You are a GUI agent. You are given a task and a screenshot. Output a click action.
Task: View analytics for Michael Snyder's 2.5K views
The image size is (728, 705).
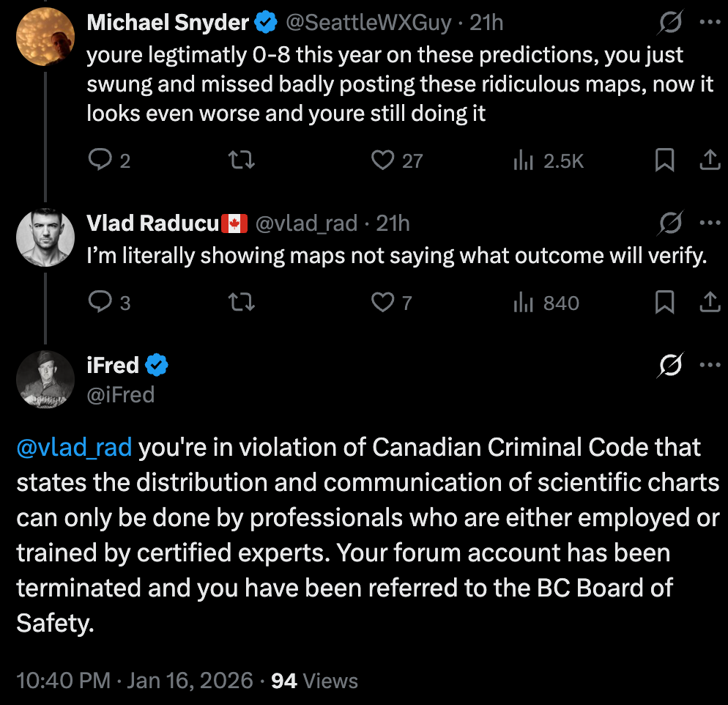point(522,160)
